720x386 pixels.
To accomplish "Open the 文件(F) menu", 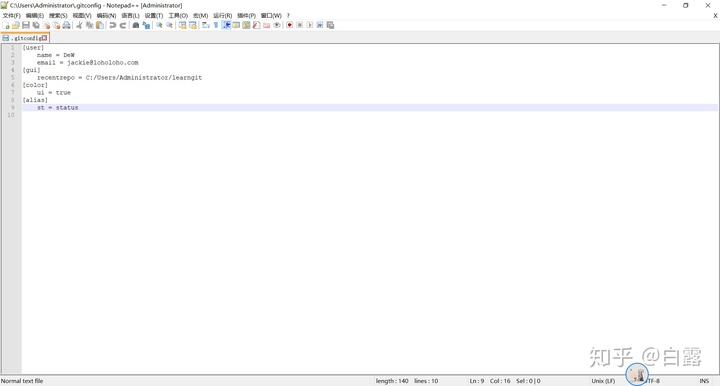I will [11, 16].
